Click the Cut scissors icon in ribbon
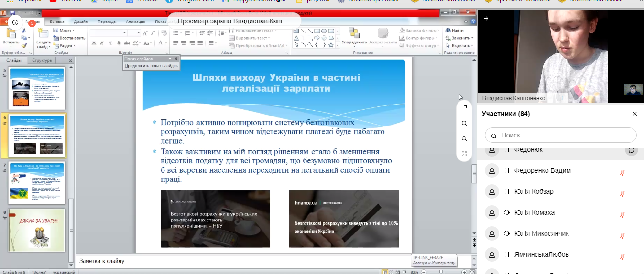Viewport: 644px width, 274px height. [x=24, y=31]
